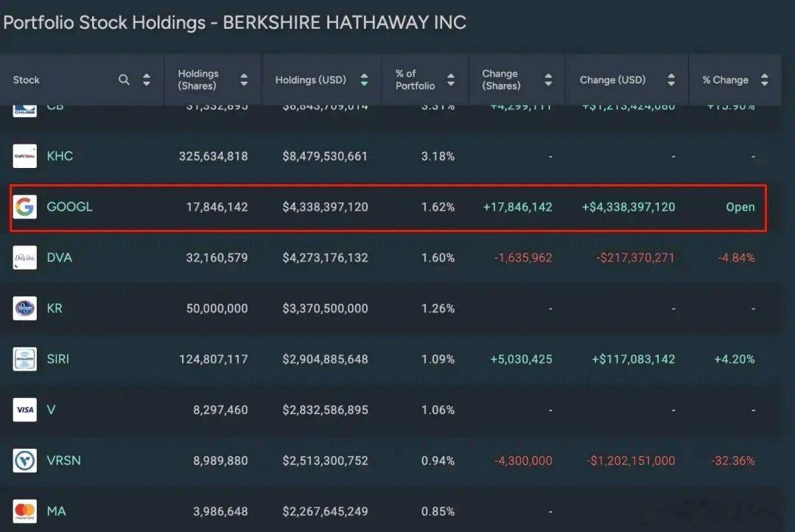Select SIRI percent change +4.20%
795x532 pixels.
[x=735, y=359]
